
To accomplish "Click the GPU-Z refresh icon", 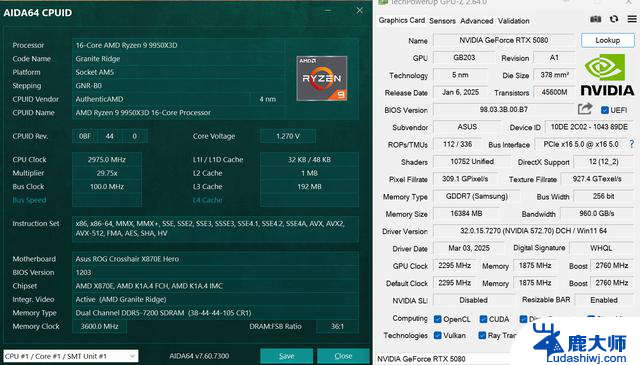I will [614, 19].
